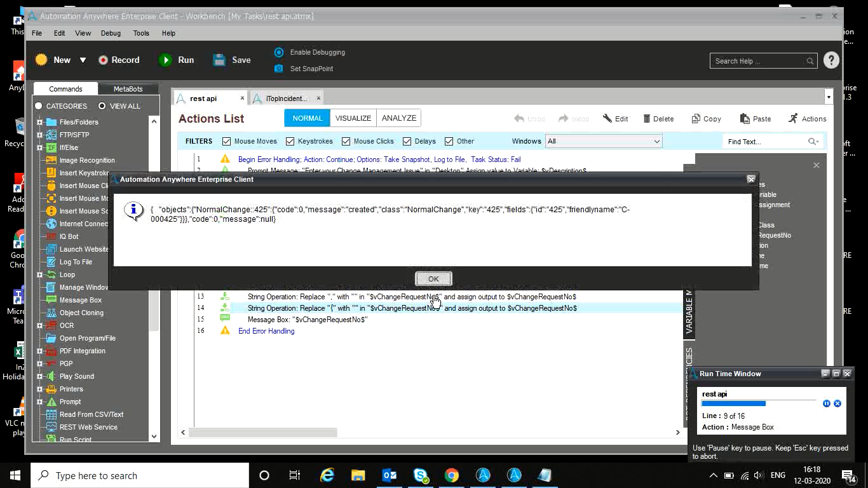The width and height of the screenshot is (868, 488).
Task: Expand the OCR command group
Action: coord(39,325)
